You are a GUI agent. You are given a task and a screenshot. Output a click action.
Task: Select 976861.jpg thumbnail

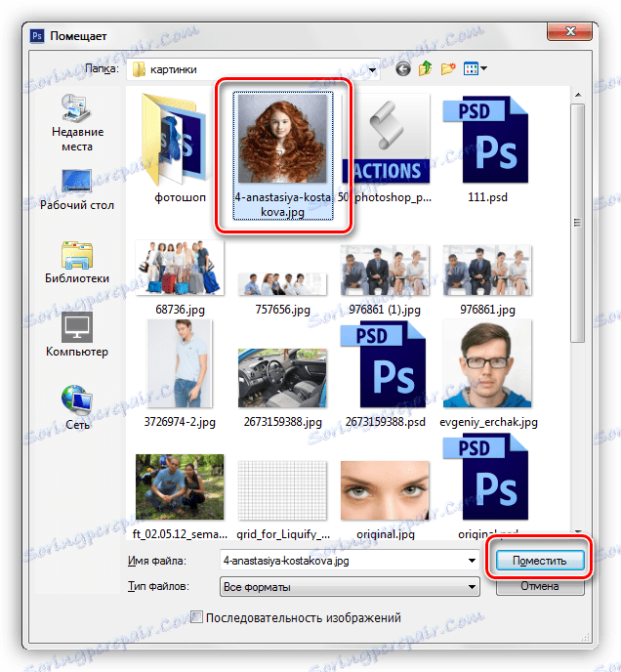[487, 270]
